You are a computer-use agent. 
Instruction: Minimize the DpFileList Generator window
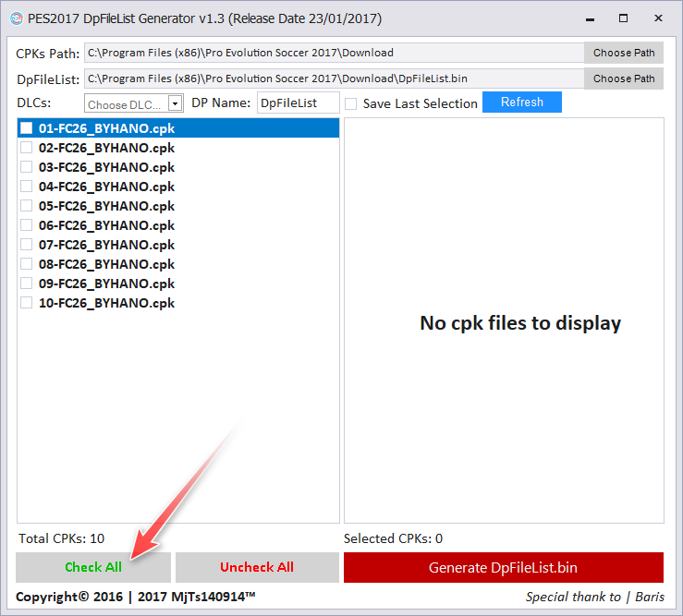pos(589,18)
